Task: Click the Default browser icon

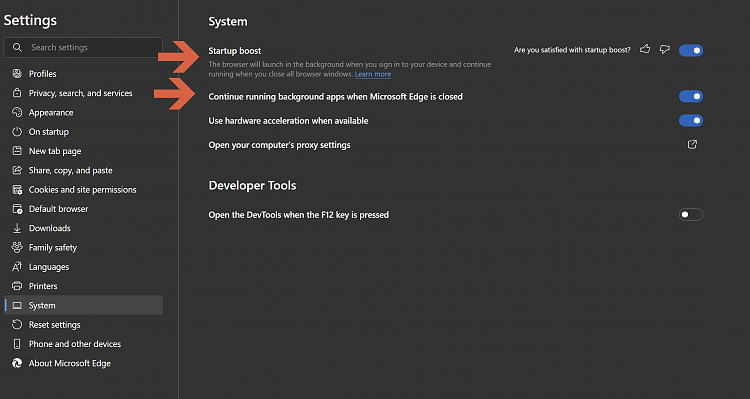Action: pos(17,209)
